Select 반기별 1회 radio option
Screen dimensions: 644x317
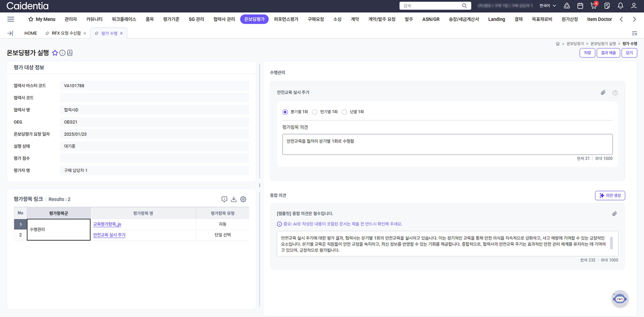(314, 112)
